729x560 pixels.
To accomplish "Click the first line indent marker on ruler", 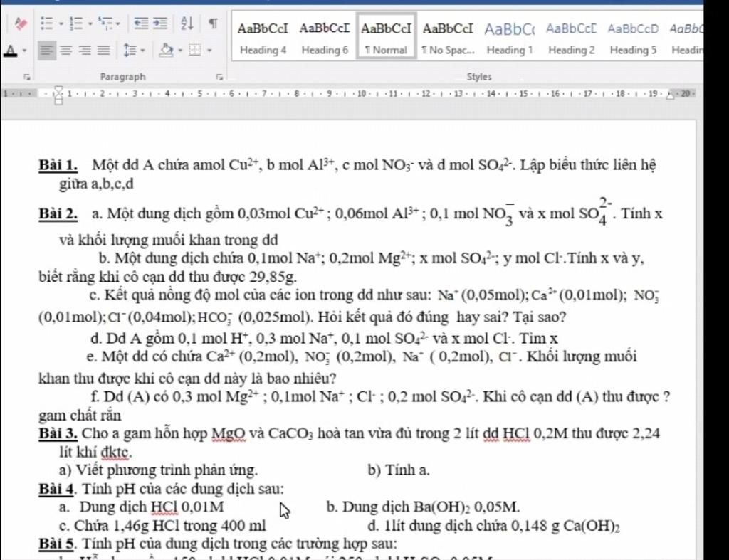I will tap(58, 89).
